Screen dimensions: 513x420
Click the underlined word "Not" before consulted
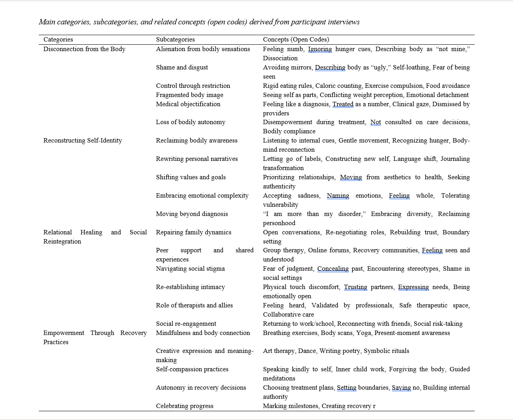click(x=375, y=122)
